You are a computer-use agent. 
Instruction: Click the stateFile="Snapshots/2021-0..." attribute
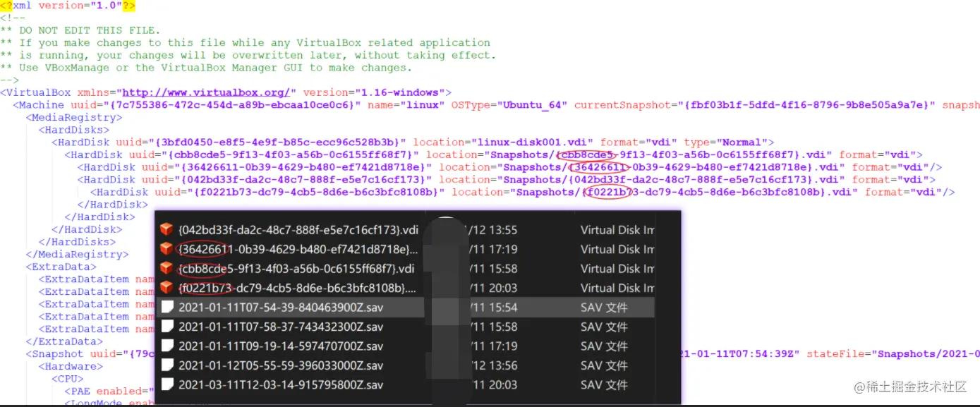[x=893, y=353]
